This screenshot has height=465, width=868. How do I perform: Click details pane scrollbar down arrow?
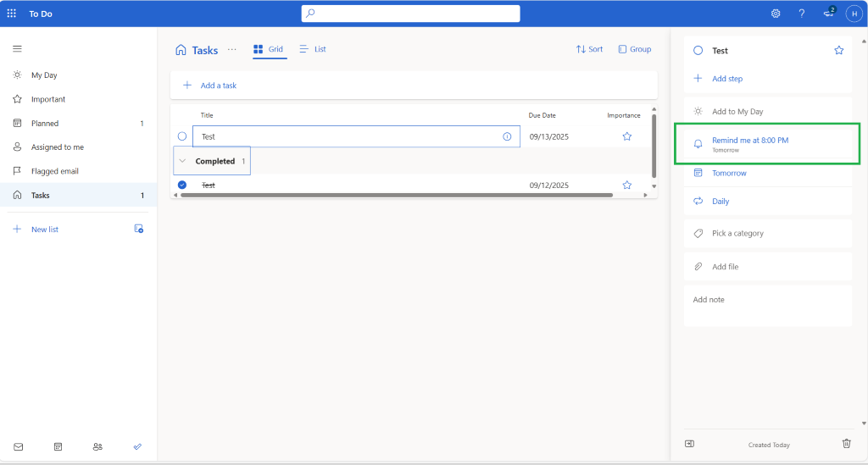864,423
